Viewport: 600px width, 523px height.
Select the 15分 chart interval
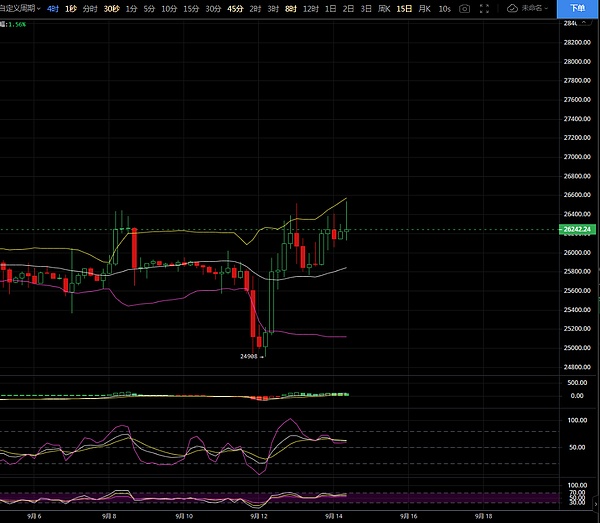(x=190, y=8)
